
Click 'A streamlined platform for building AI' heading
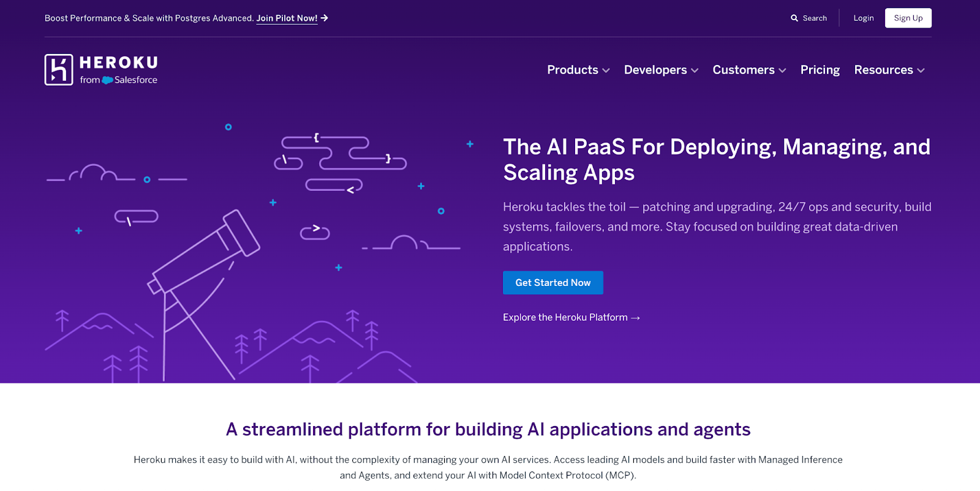pos(488,429)
